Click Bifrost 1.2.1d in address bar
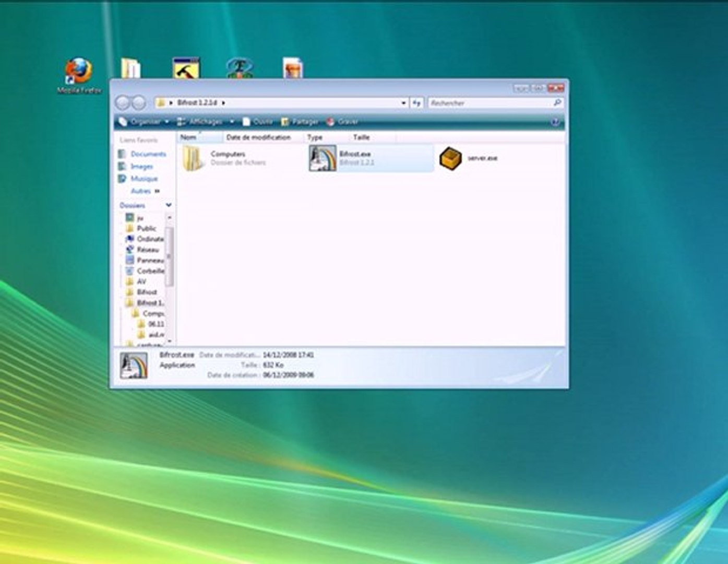Image resolution: width=728 pixels, height=564 pixels. 197,103
